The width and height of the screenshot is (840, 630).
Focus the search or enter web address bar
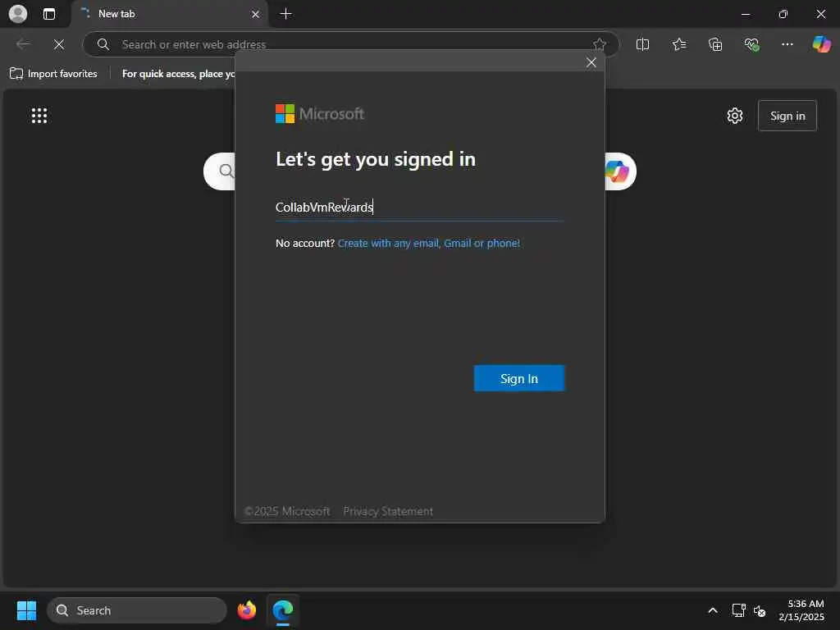tap(350, 44)
